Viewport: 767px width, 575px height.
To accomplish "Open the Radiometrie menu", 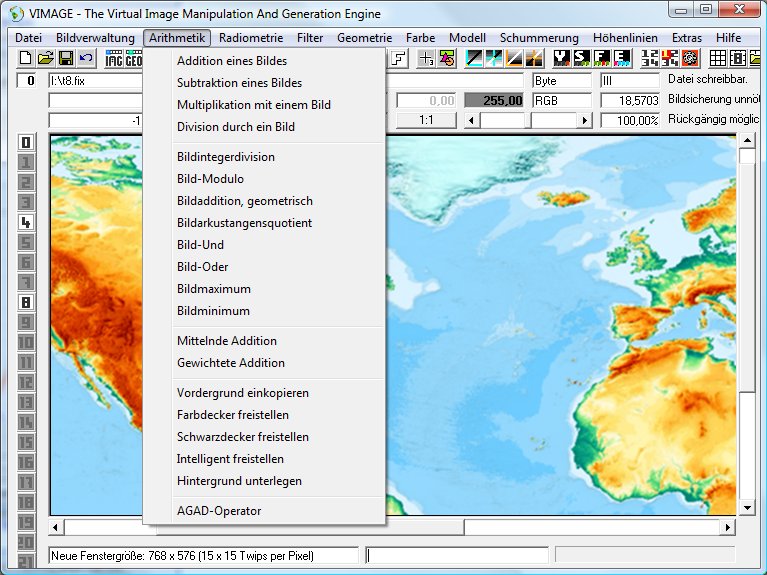I will [x=250, y=38].
